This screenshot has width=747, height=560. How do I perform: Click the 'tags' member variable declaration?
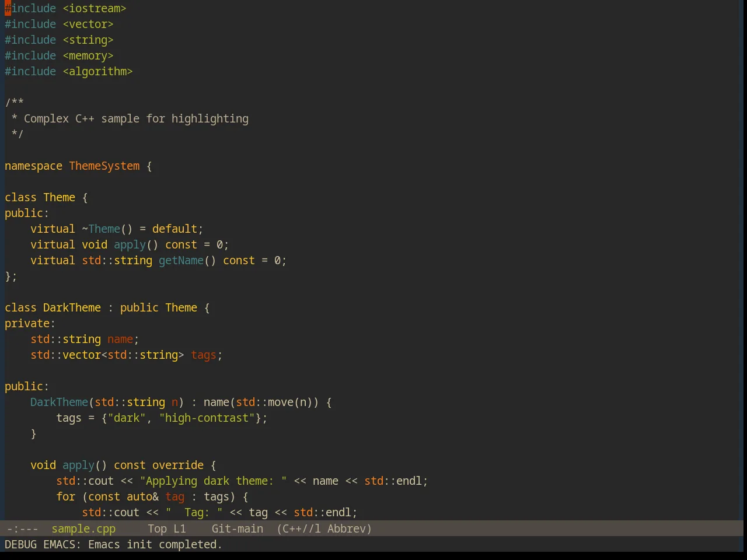(x=204, y=355)
